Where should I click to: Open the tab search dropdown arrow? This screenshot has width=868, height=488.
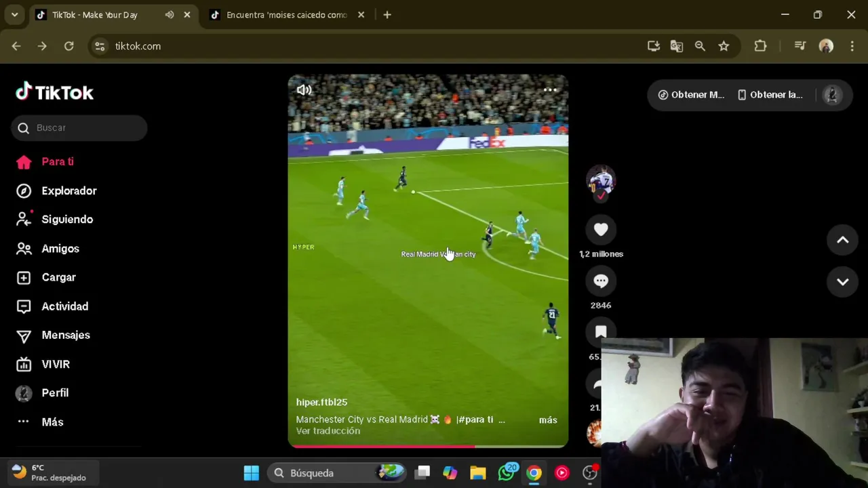(x=14, y=15)
